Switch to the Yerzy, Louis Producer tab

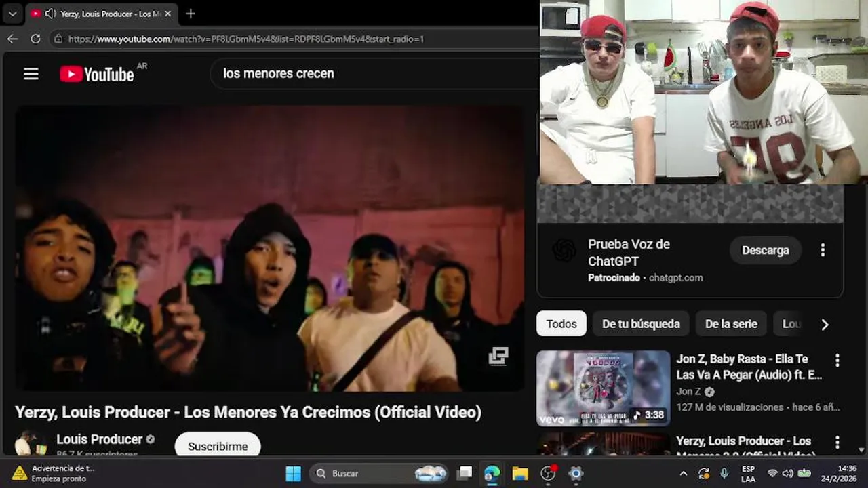(102, 14)
